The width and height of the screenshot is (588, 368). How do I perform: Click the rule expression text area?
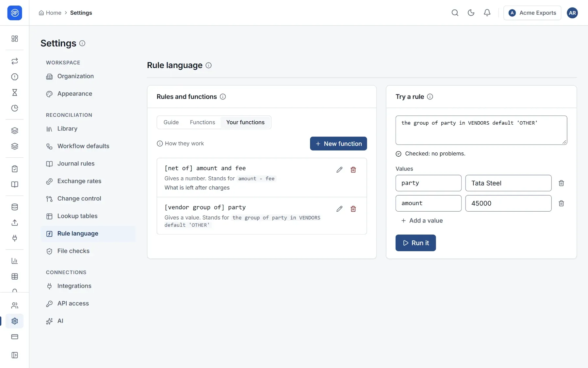(x=481, y=130)
